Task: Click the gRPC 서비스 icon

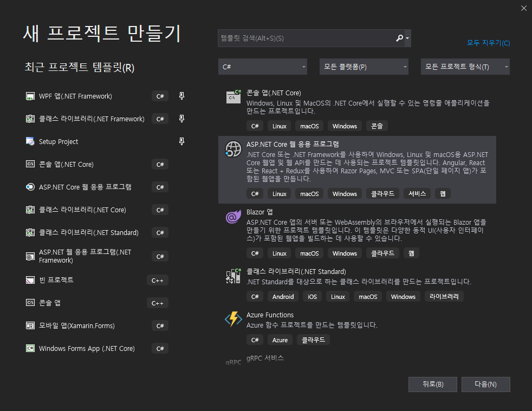Action: point(233,362)
